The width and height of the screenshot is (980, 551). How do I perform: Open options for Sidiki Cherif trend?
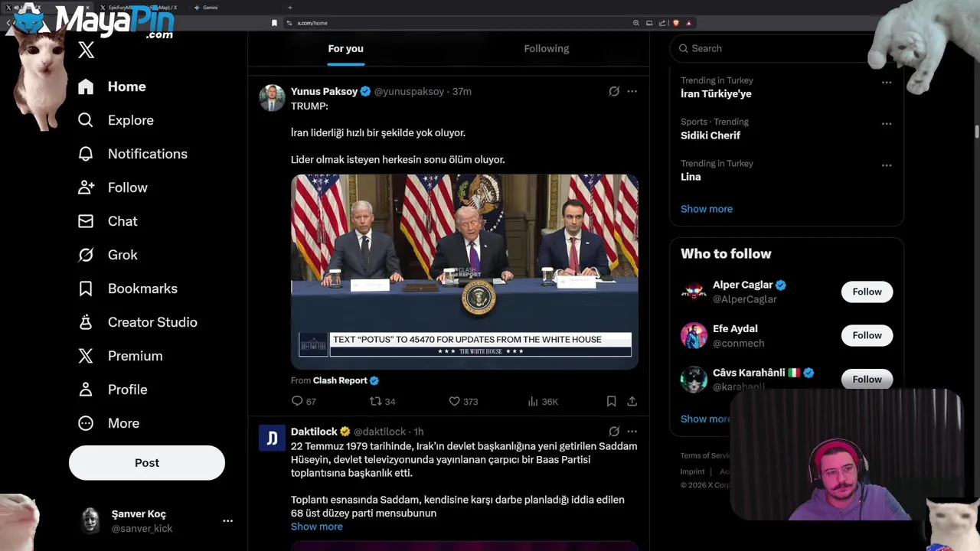pyautogui.click(x=887, y=124)
